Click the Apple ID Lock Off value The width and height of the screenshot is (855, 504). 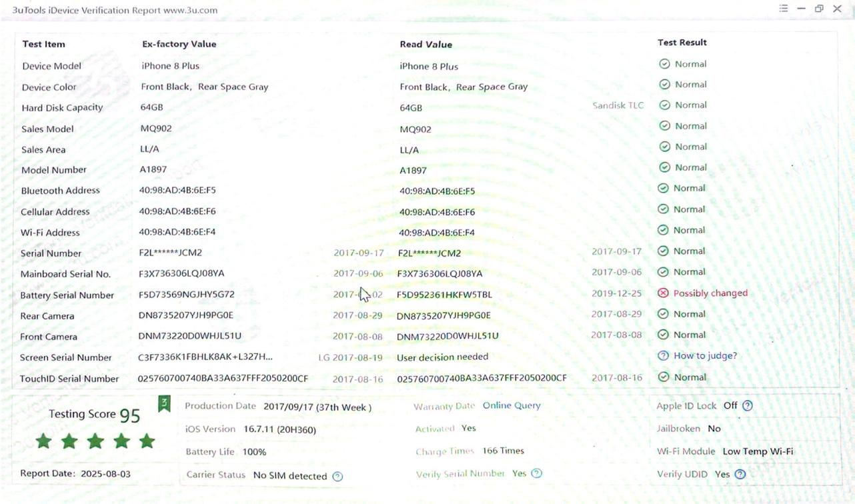tap(731, 405)
